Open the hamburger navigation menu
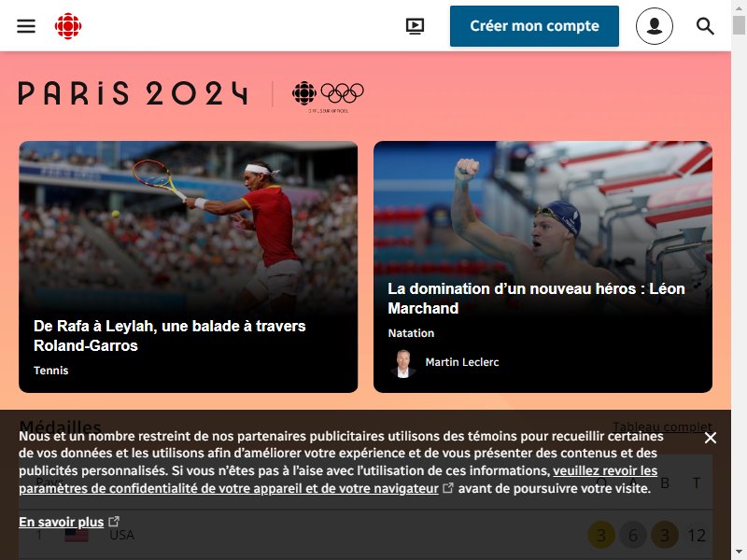The image size is (747, 560). (26, 26)
